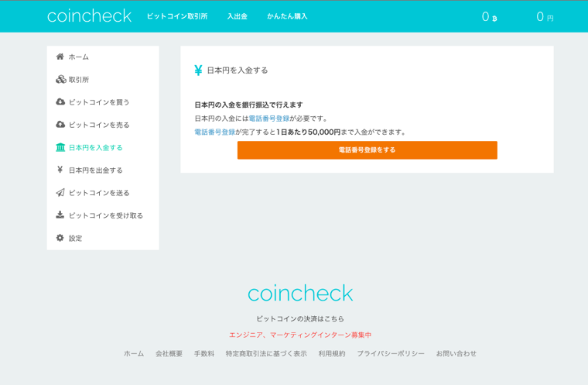Click the coincheck logo in header
The height and width of the screenshot is (385, 588).
coord(89,15)
